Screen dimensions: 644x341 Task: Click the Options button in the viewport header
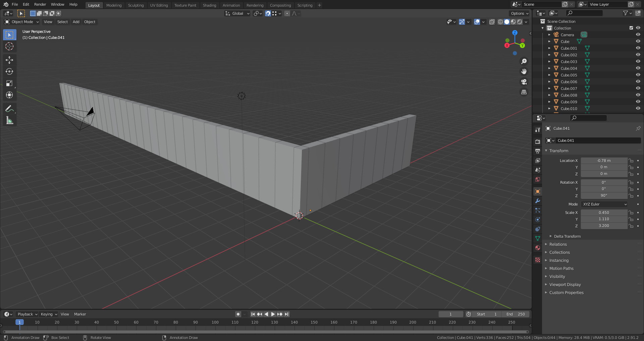click(519, 13)
